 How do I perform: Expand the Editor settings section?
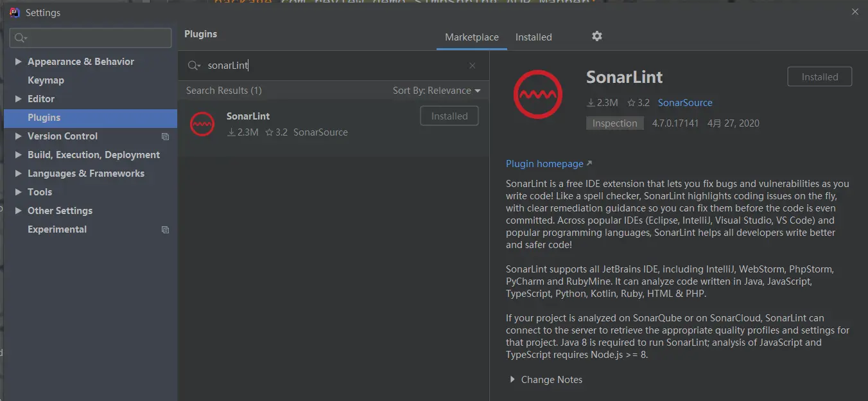[18, 99]
